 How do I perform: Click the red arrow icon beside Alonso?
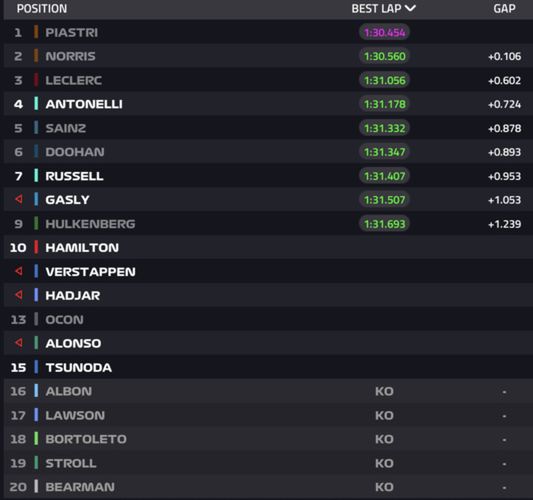19,343
